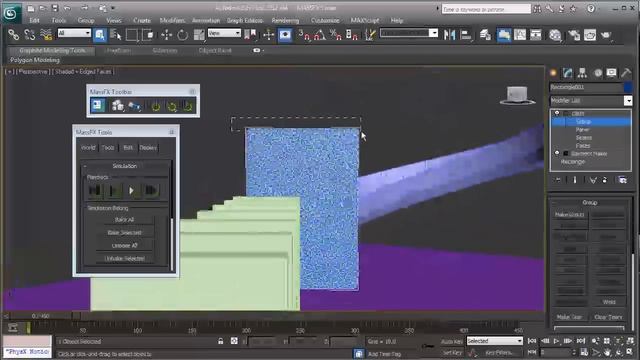Click the search keyword input field
640x360 pixels.
[486, 9]
